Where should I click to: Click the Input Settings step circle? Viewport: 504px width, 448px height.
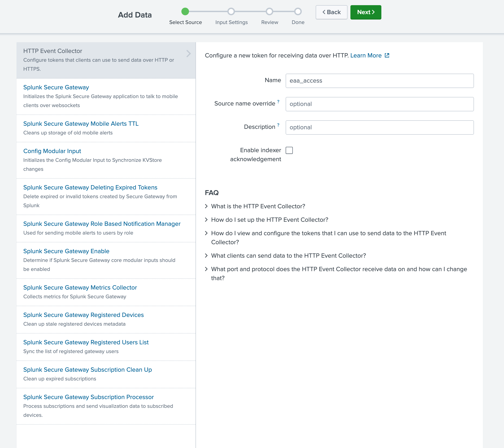[x=231, y=11]
